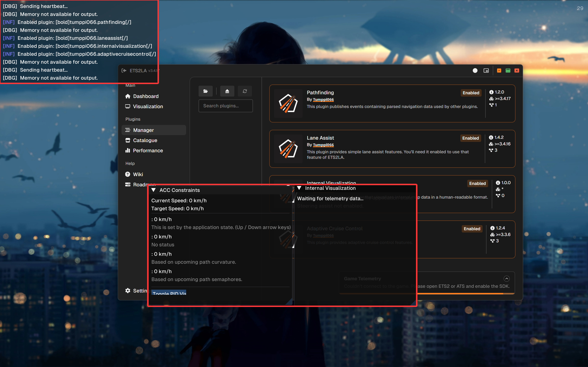Viewport: 588px width, 367px height.
Task: Select Manager in the Plugins section
Action: click(x=154, y=130)
